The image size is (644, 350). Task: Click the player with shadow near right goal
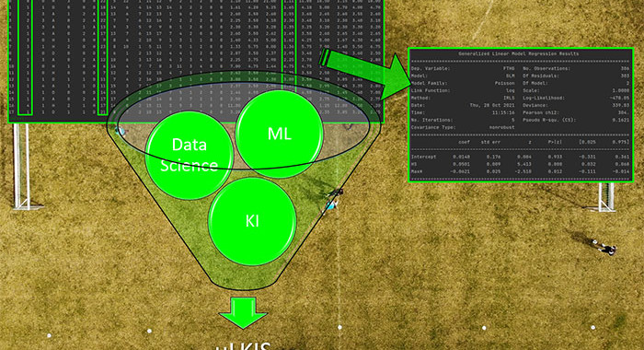(x=604, y=247)
